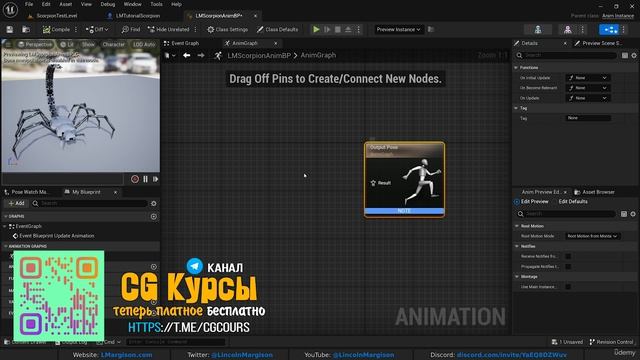Open the viewport Show menu
This screenshot has height=360, width=640.
point(88,44)
